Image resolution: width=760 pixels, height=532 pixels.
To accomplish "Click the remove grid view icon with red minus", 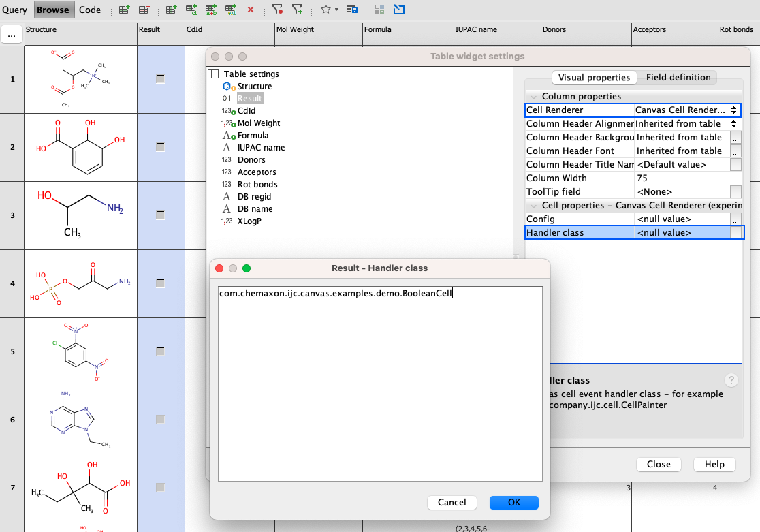I will click(143, 10).
